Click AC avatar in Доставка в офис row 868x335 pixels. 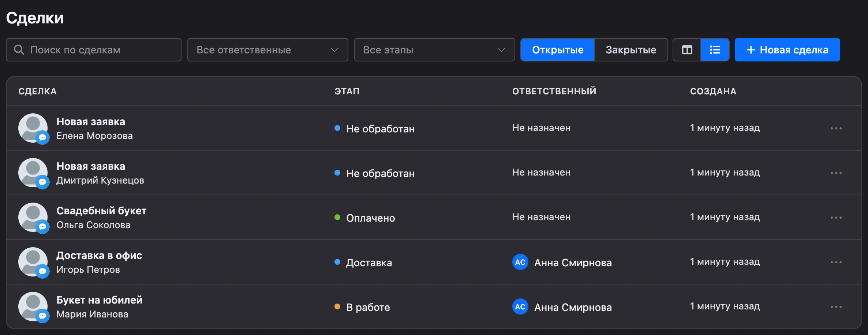(x=520, y=262)
